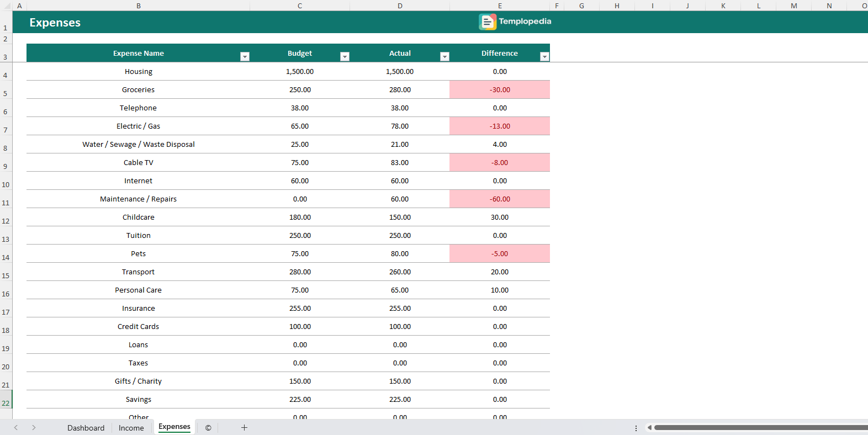Click the Credit Cards cell
Image resolution: width=868 pixels, height=435 pixels.
tap(138, 327)
